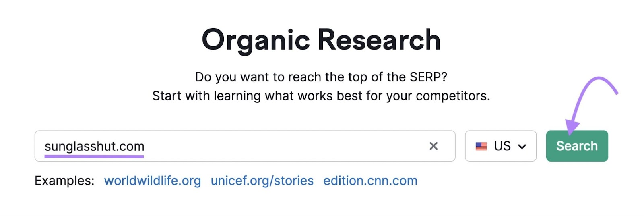Click the 'Start with learning' subtitle line

321,96
